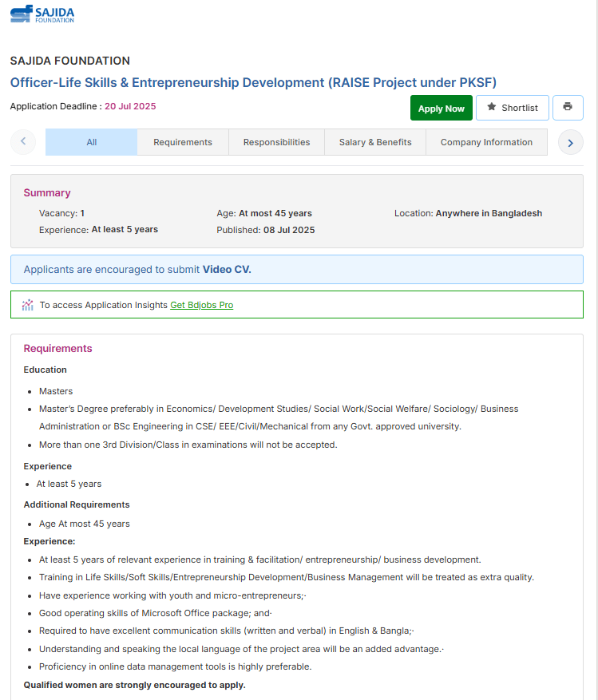Click the bold Video CV text
598x700 pixels.
pos(227,270)
